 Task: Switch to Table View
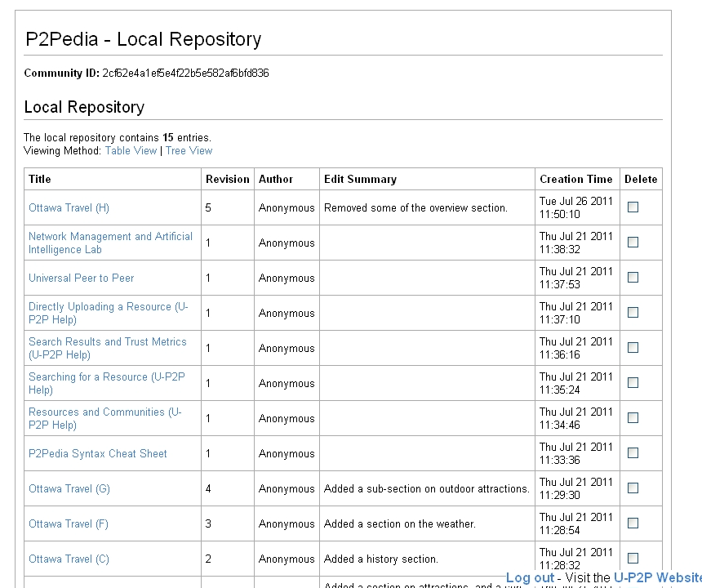click(x=131, y=151)
